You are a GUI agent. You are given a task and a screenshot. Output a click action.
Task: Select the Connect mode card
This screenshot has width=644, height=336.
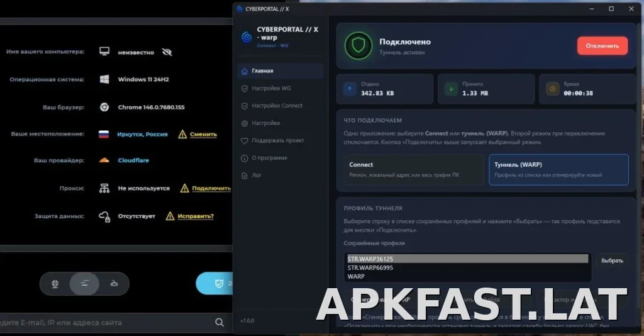(x=414, y=170)
